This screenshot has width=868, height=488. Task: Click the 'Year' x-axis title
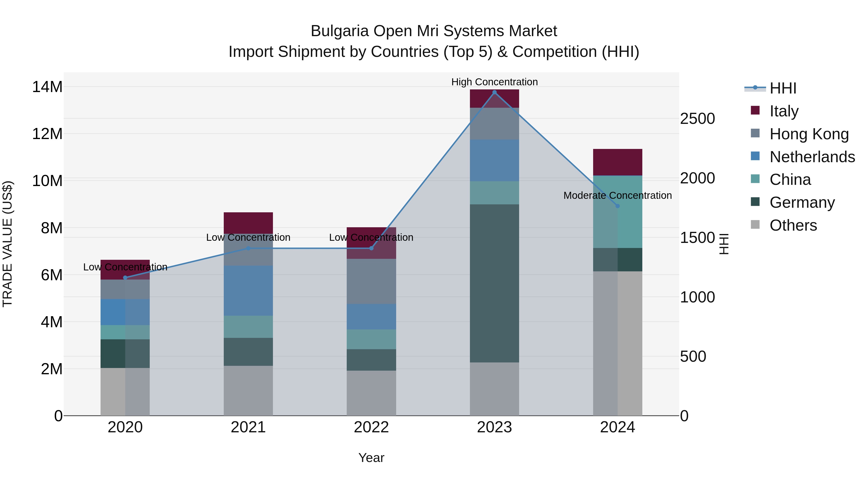tap(371, 458)
